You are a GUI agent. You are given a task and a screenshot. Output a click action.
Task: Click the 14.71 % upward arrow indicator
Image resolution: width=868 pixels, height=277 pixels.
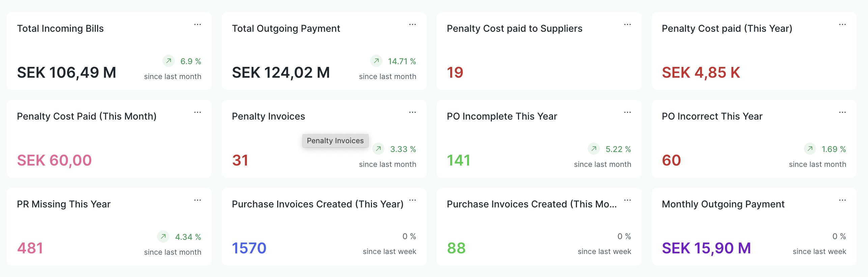coord(376,61)
